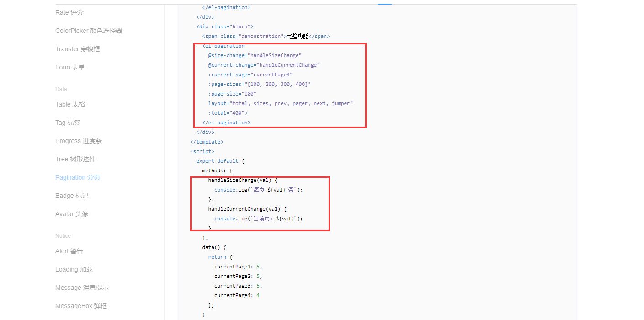Select the highlighted 完整功能 demonstration label
The width and height of the screenshot is (644, 320).
[x=298, y=36]
